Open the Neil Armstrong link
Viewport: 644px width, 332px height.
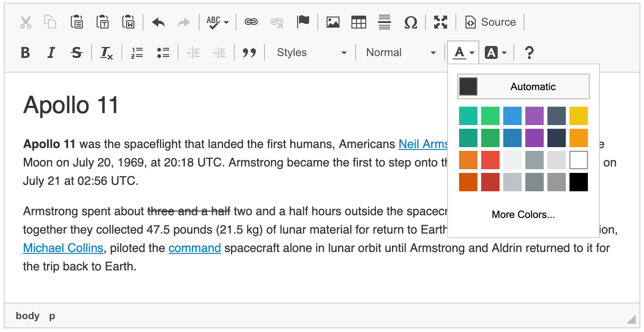click(423, 144)
